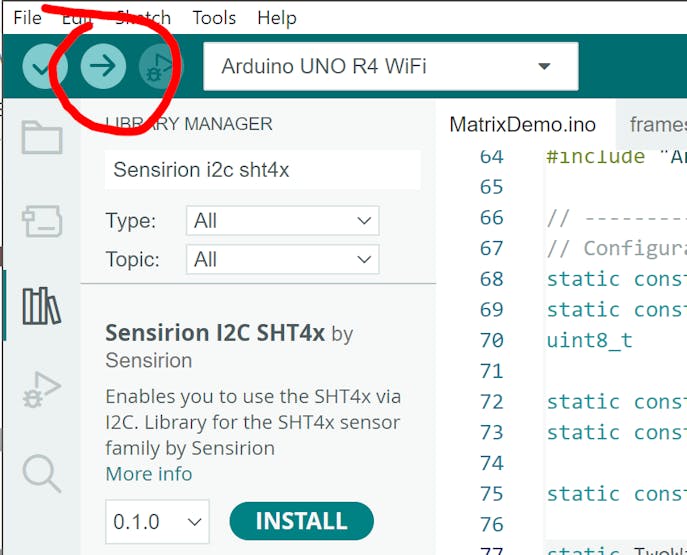Click the static const code on line 75
Screen dimensions: 687x555
[x=616, y=494]
